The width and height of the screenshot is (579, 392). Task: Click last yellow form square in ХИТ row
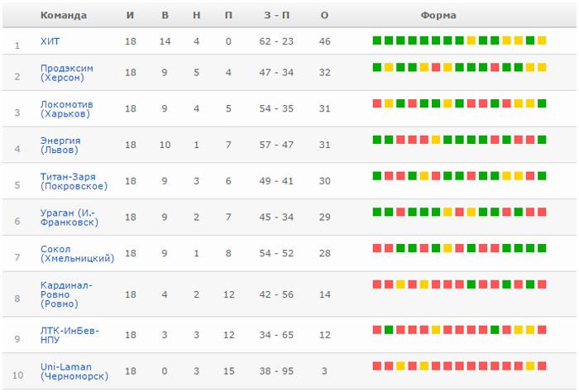pos(542,41)
